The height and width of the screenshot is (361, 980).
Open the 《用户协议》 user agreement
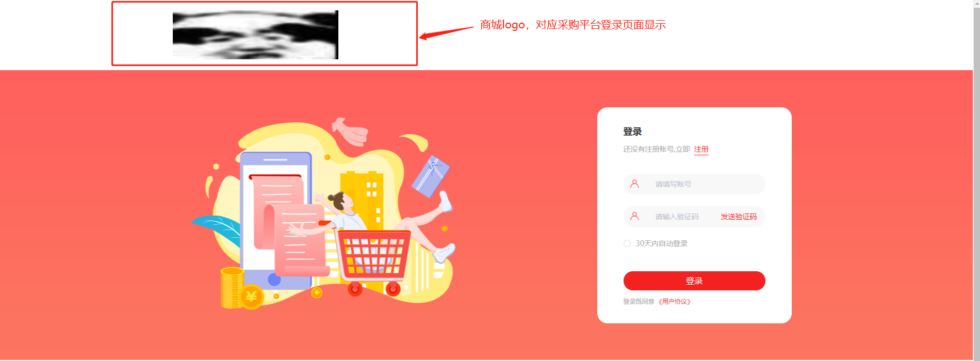point(674,302)
